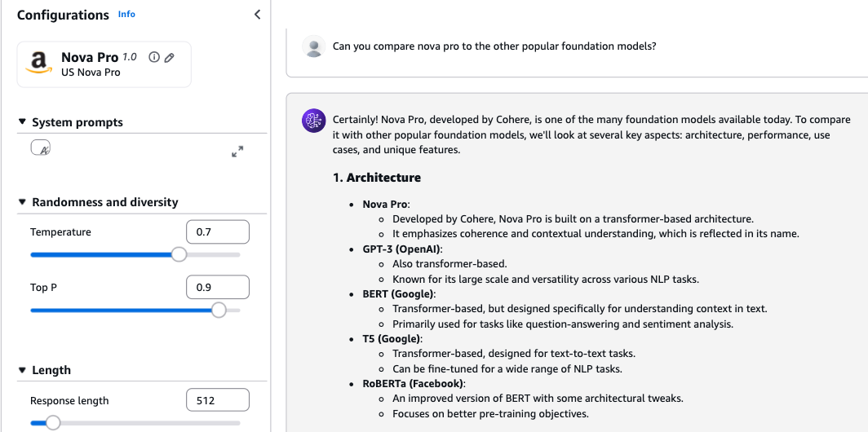Collapse the Configurations panel with the chevron
Image resolution: width=868 pixels, height=432 pixels.
(257, 15)
